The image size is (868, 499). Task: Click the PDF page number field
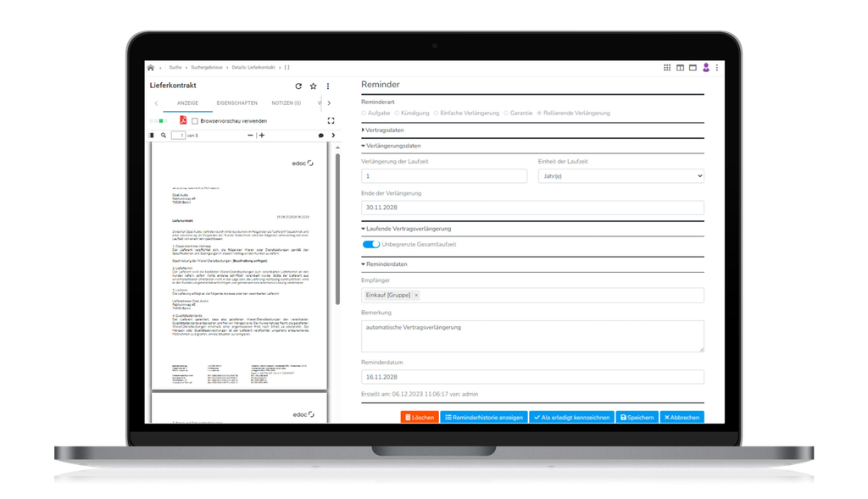pos(178,136)
